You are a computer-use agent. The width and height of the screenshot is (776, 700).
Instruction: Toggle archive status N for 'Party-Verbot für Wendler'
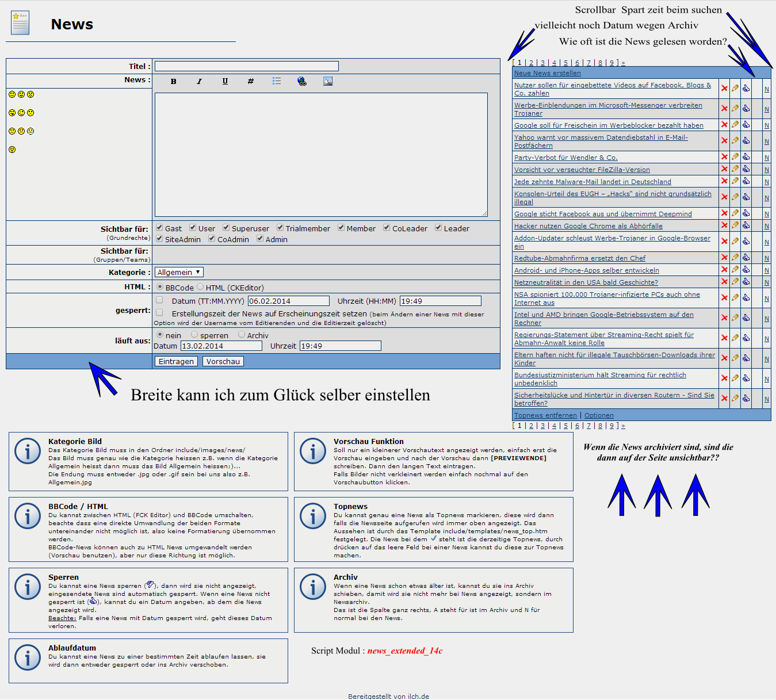click(767, 158)
